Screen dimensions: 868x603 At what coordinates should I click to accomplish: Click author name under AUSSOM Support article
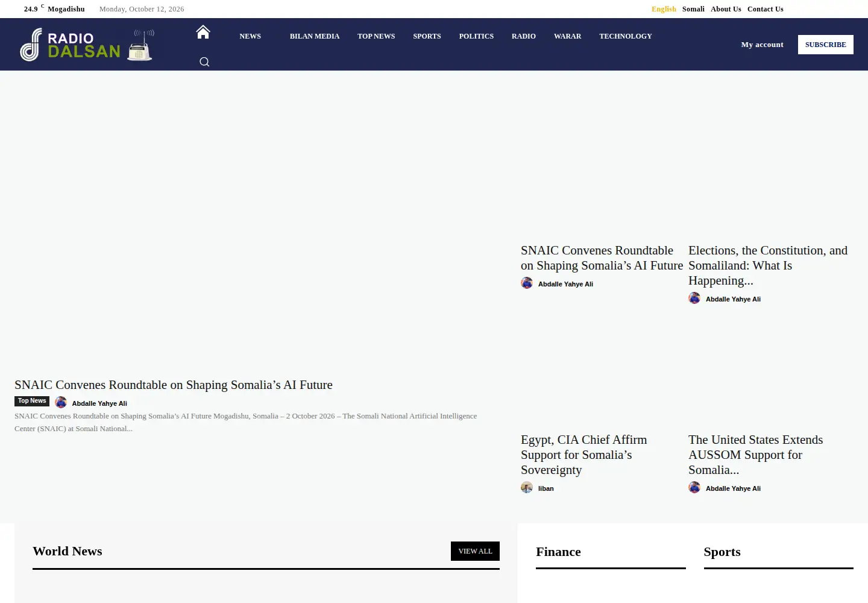click(733, 488)
